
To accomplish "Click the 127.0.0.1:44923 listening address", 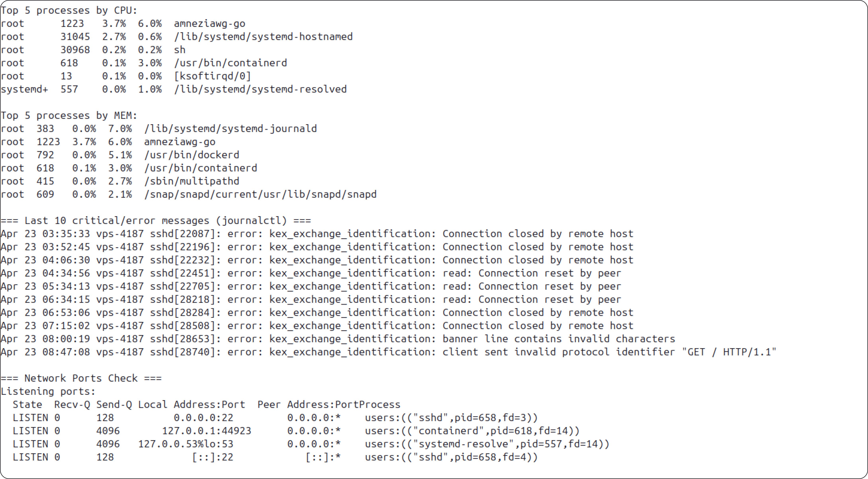I will (206, 431).
